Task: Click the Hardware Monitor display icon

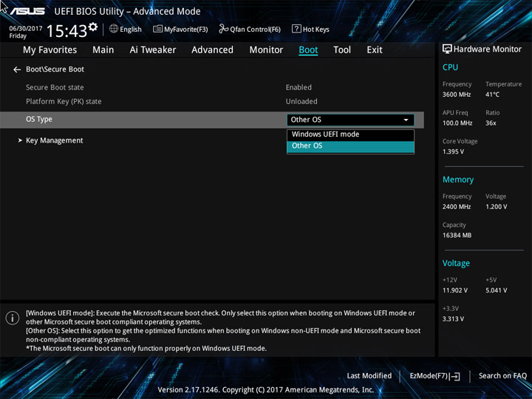Action: tap(447, 50)
